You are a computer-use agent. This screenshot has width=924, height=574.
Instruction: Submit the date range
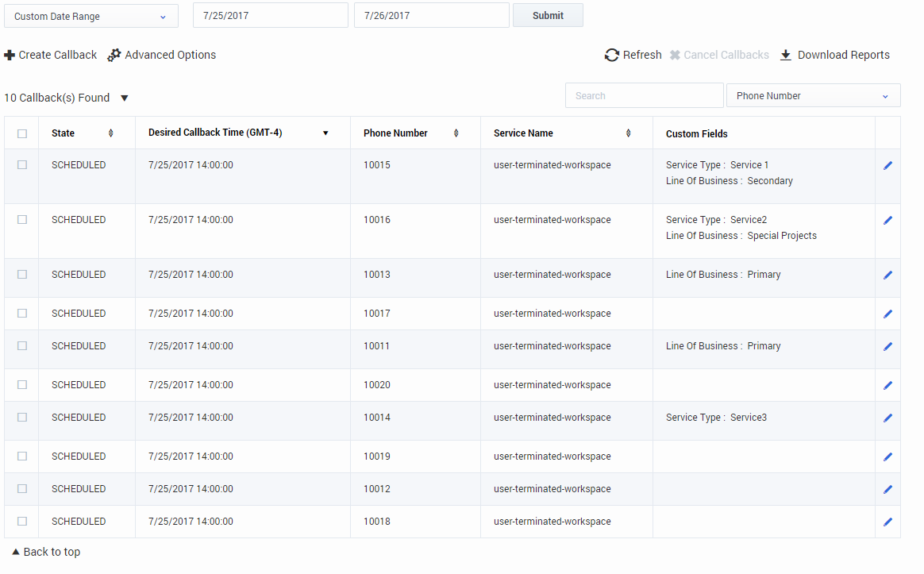(x=548, y=15)
